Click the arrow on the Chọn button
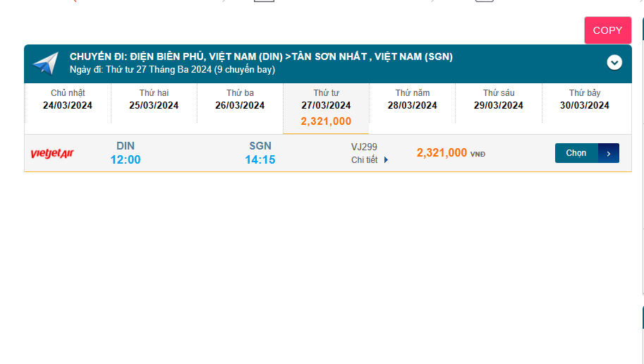This screenshot has height=364, width=644. (609, 153)
